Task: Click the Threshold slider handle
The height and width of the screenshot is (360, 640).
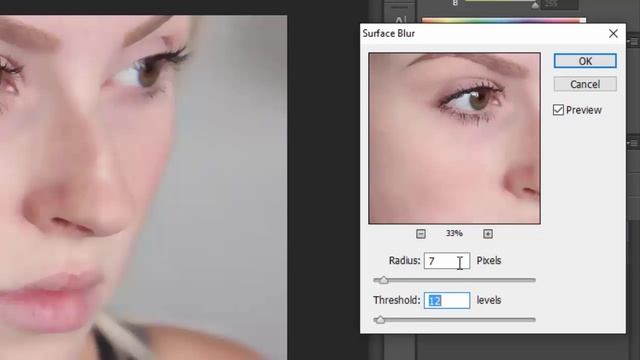Action: [x=380, y=320]
